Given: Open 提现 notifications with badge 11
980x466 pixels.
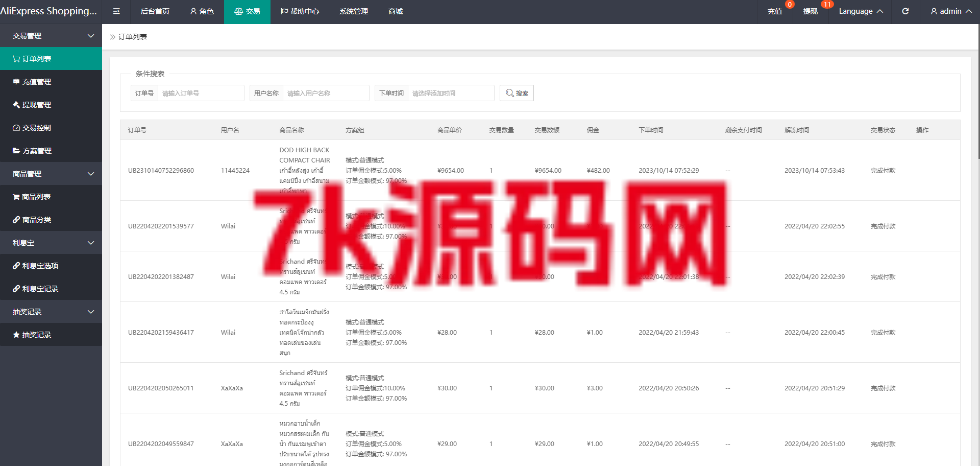Looking at the screenshot, I should click(811, 11).
